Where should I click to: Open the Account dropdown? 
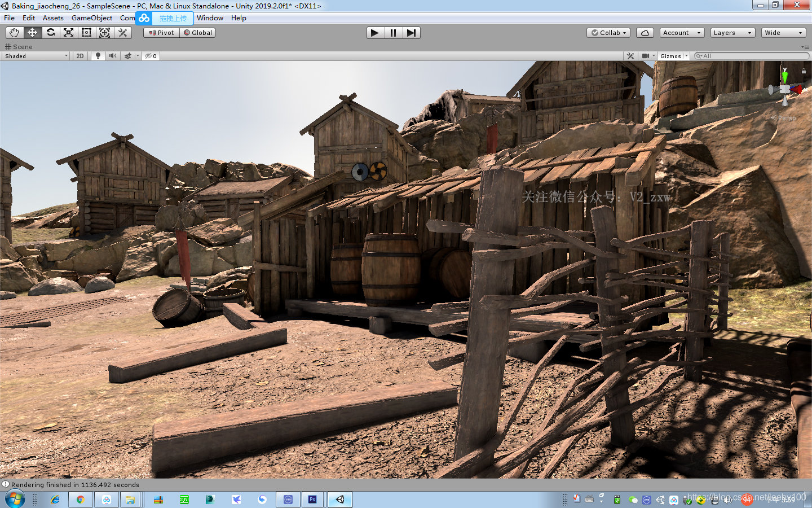(682, 33)
